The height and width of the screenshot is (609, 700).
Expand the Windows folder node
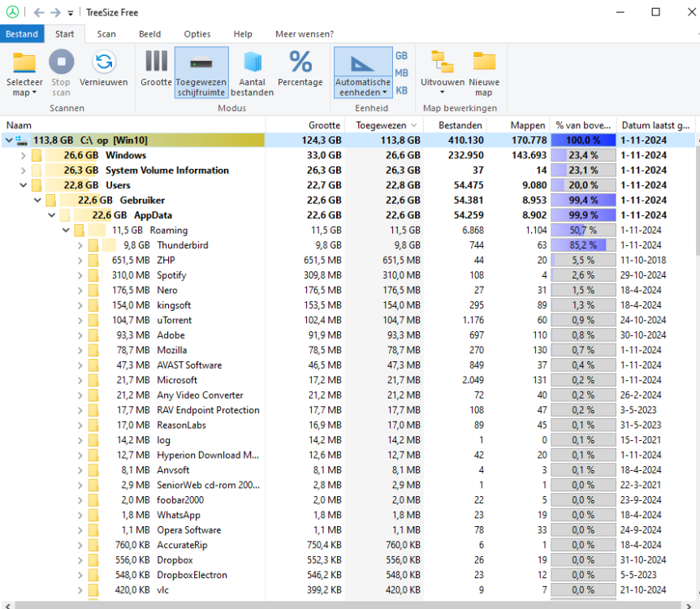click(23, 155)
